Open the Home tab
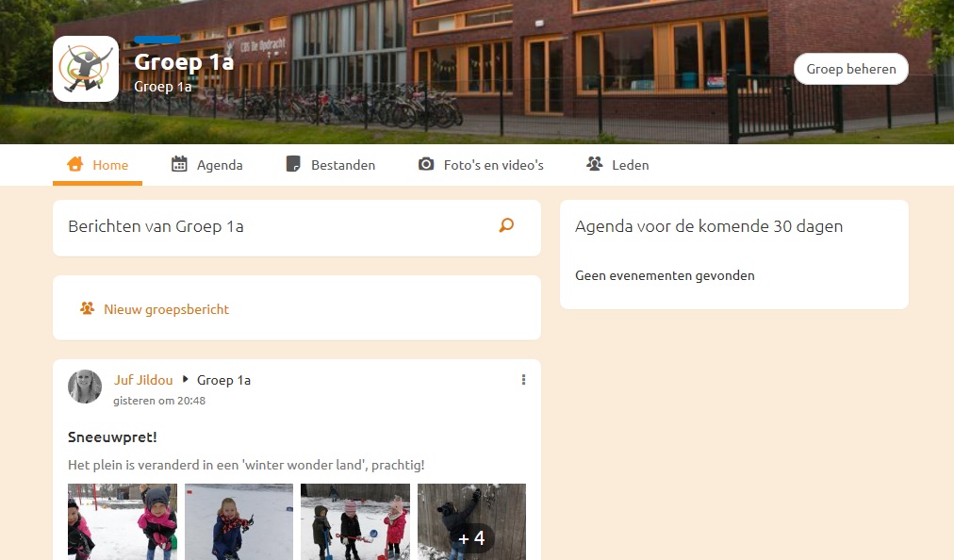954x560 pixels. 97,165
